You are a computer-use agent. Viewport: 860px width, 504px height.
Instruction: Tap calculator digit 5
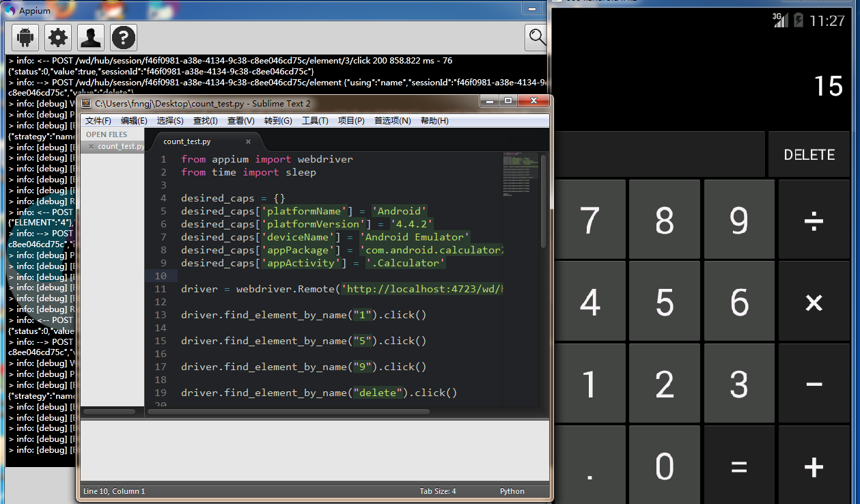(665, 302)
